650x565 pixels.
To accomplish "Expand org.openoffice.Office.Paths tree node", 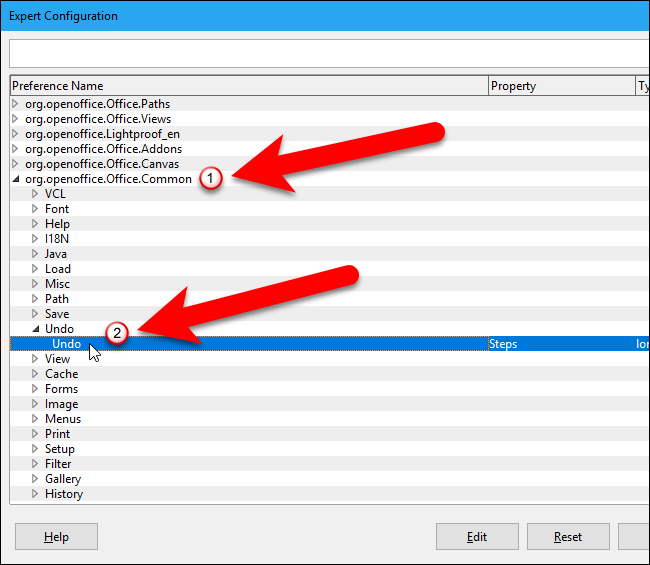I will [15, 104].
